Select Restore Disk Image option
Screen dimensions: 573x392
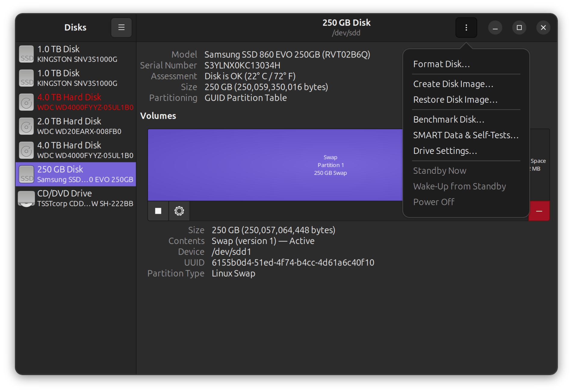(455, 100)
